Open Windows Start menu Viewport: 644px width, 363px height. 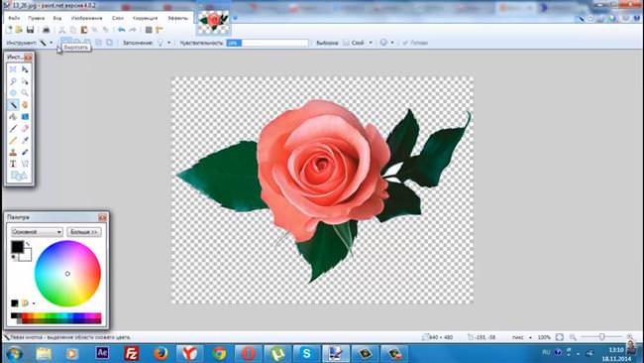[x=15, y=353]
